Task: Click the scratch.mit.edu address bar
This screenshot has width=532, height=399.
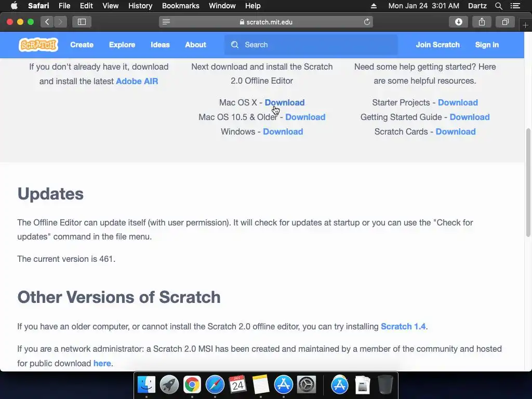Action: click(x=266, y=22)
